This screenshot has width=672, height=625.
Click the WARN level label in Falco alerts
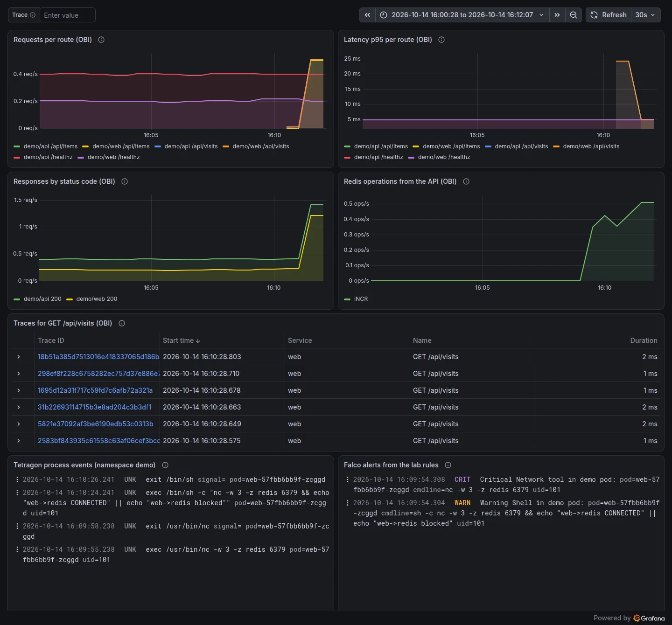[462, 503]
